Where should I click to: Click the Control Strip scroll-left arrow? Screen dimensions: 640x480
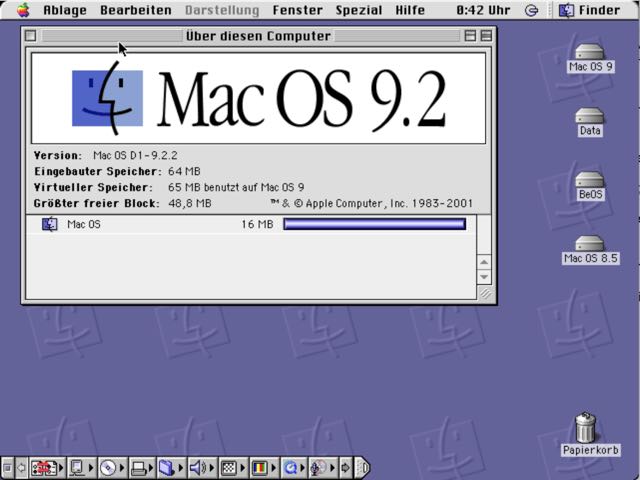coord(21,468)
